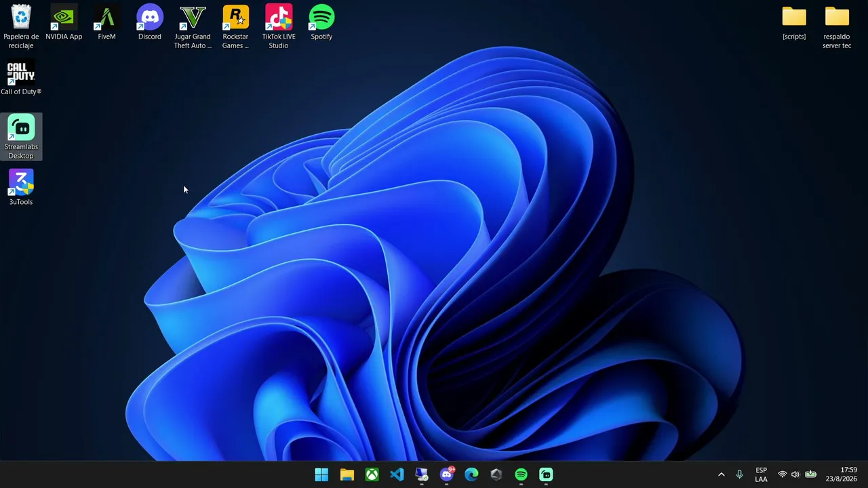
Task: Click the battery status tray icon
Action: coord(810,474)
